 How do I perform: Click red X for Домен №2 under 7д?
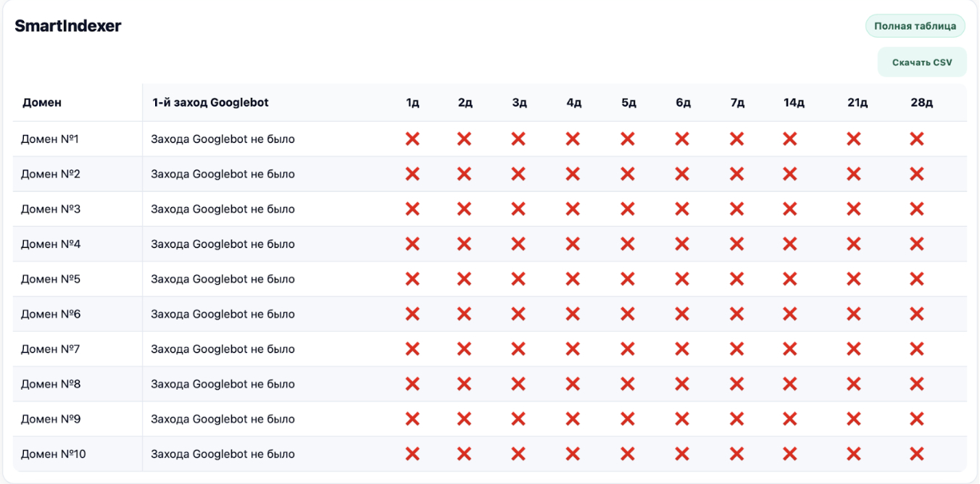(736, 174)
